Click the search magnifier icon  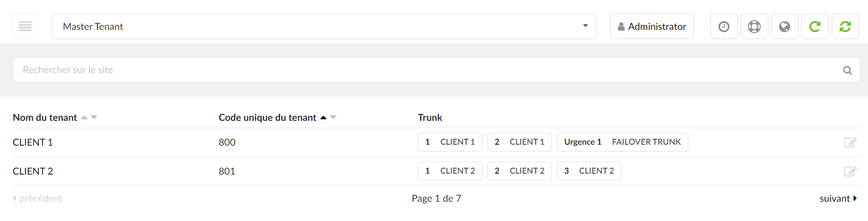coord(847,70)
